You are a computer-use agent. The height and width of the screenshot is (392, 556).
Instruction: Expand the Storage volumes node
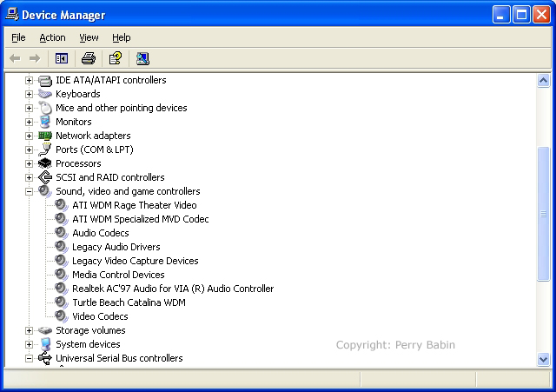pyautogui.click(x=29, y=330)
